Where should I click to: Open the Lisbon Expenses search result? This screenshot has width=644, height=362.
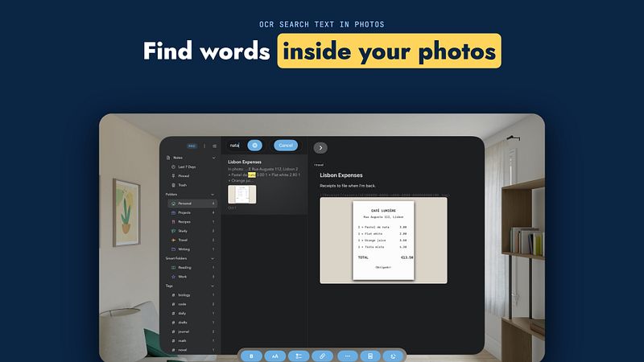pos(265,184)
